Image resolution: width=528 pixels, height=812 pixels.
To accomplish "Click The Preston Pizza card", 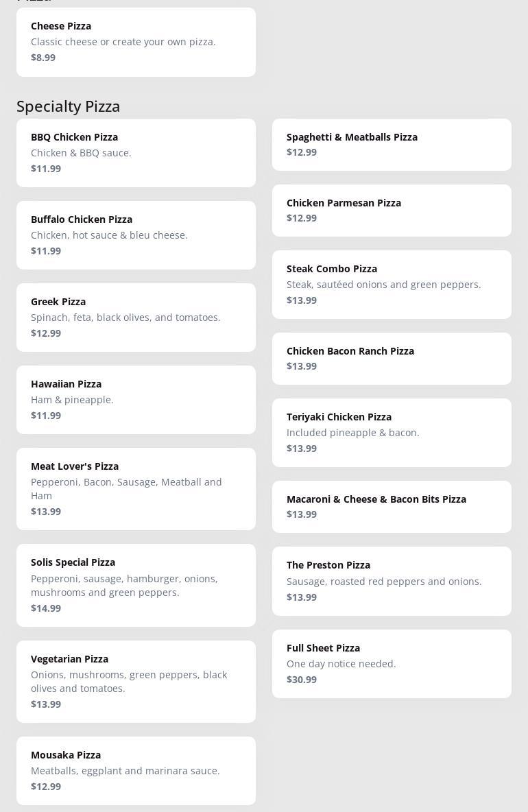I will (x=392, y=581).
